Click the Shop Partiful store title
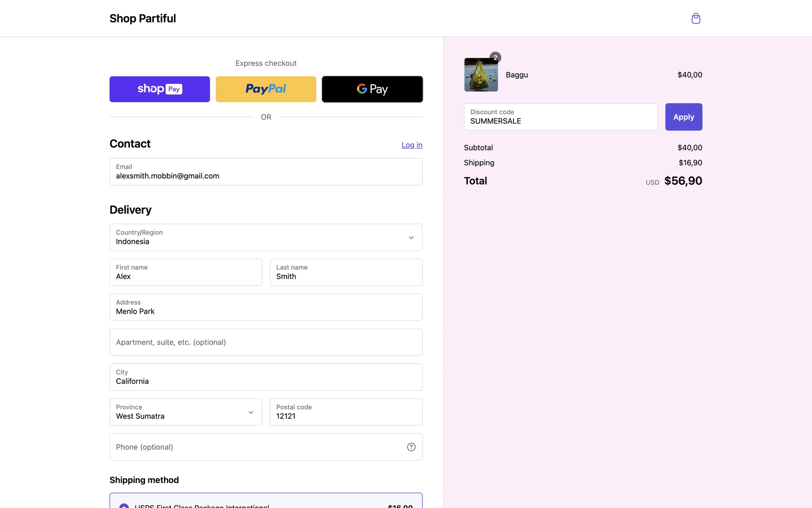 point(143,19)
